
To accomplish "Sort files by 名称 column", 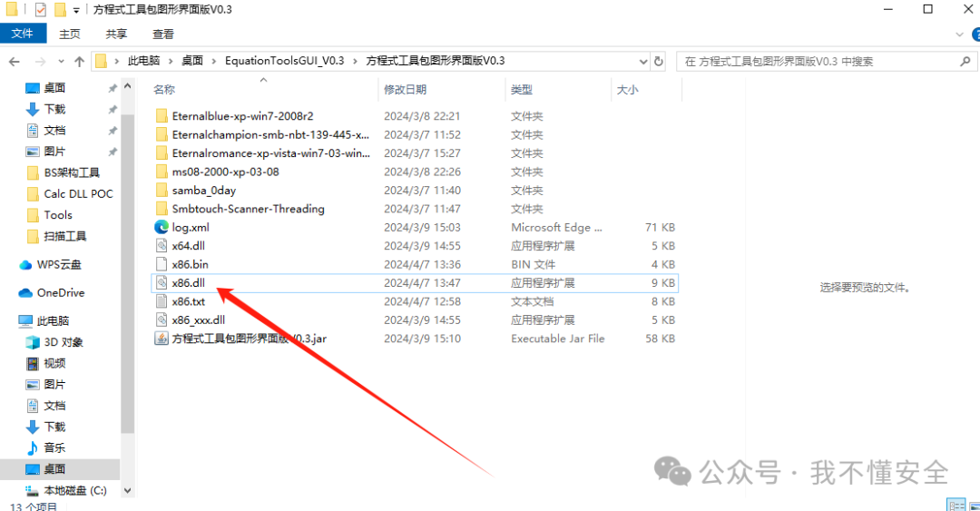I will tap(164, 90).
